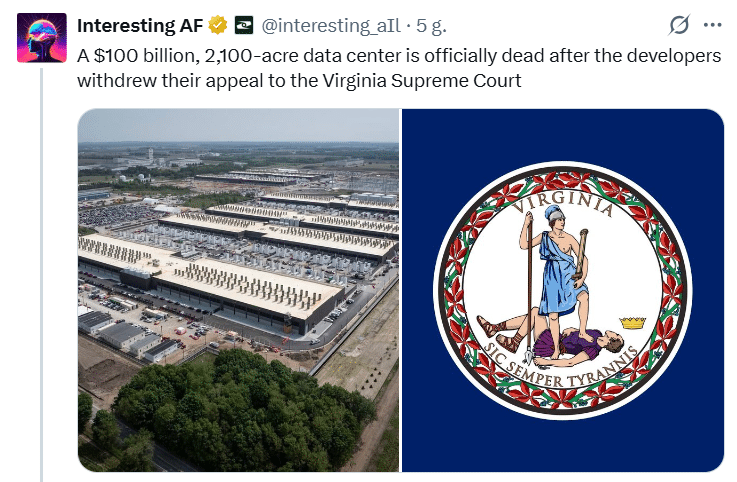Open the three-dot more options menu
This screenshot has width=737, height=482.
[x=713, y=25]
